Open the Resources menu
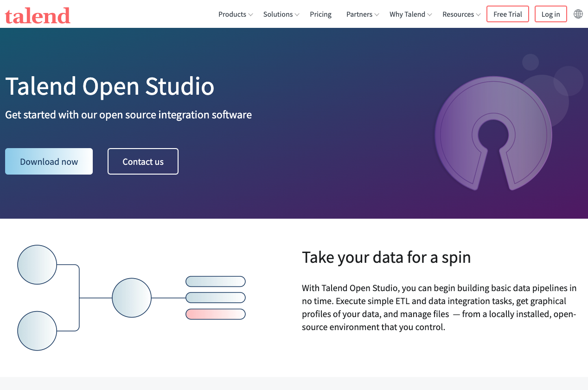Viewport: 588px width, 390px height. click(x=458, y=14)
